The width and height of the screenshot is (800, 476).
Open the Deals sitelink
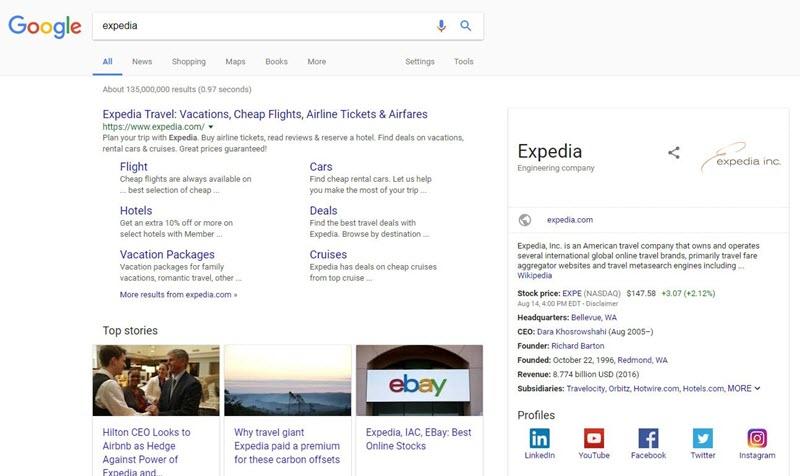click(323, 211)
